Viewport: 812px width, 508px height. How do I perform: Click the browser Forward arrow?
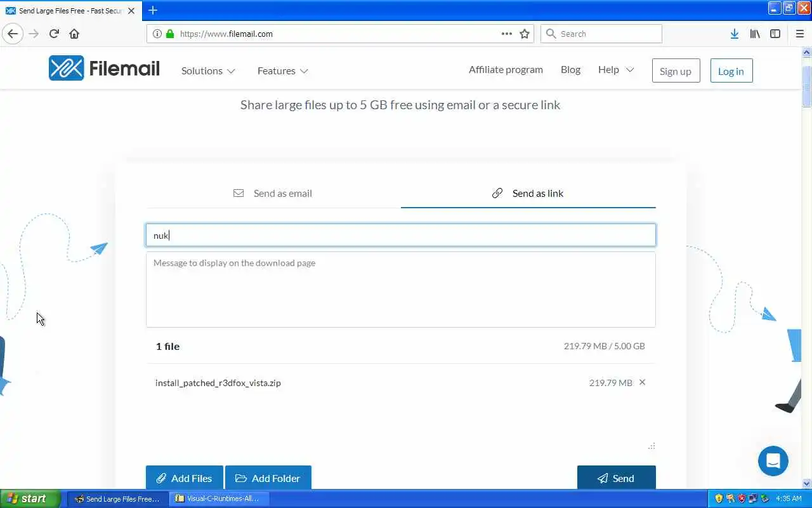tap(34, 34)
